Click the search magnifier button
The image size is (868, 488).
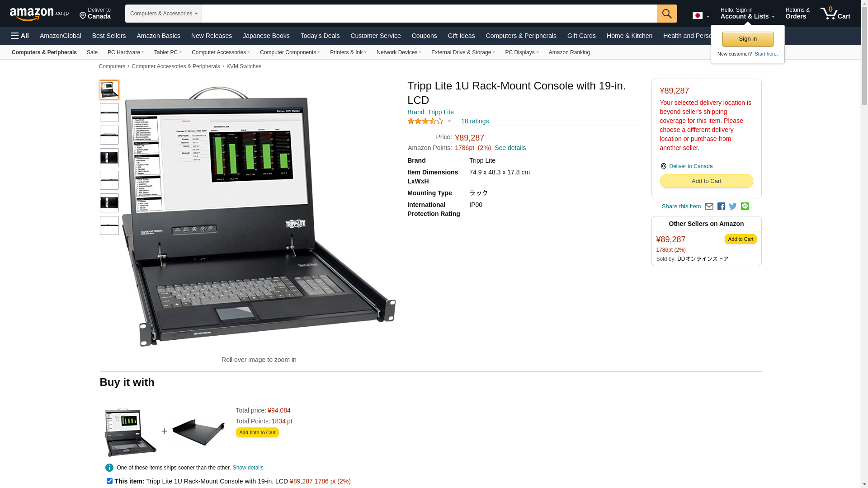coord(667,14)
